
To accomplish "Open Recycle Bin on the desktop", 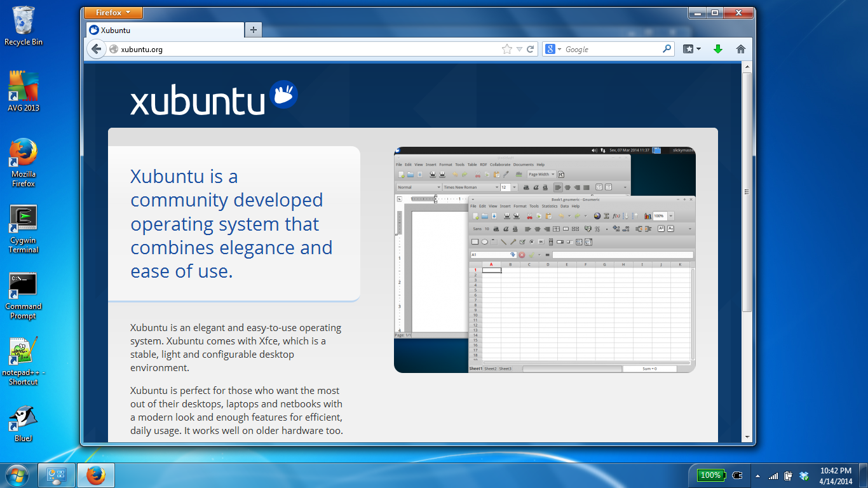I will click(24, 26).
